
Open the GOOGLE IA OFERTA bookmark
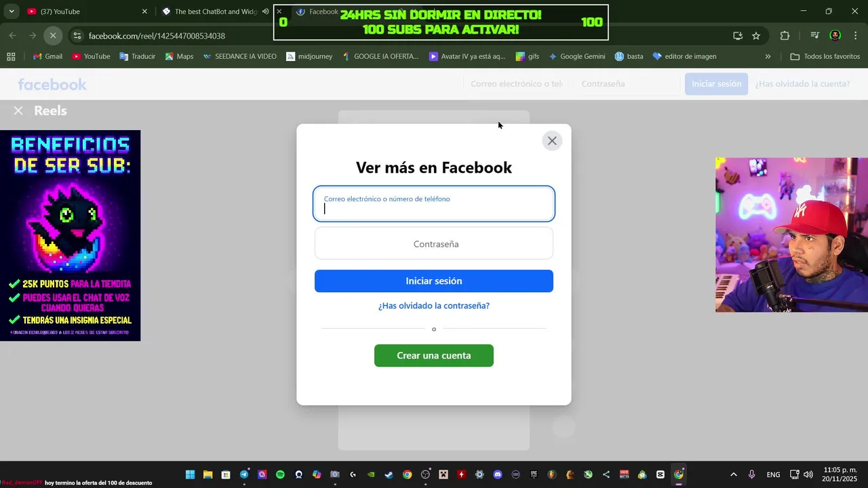(380, 56)
